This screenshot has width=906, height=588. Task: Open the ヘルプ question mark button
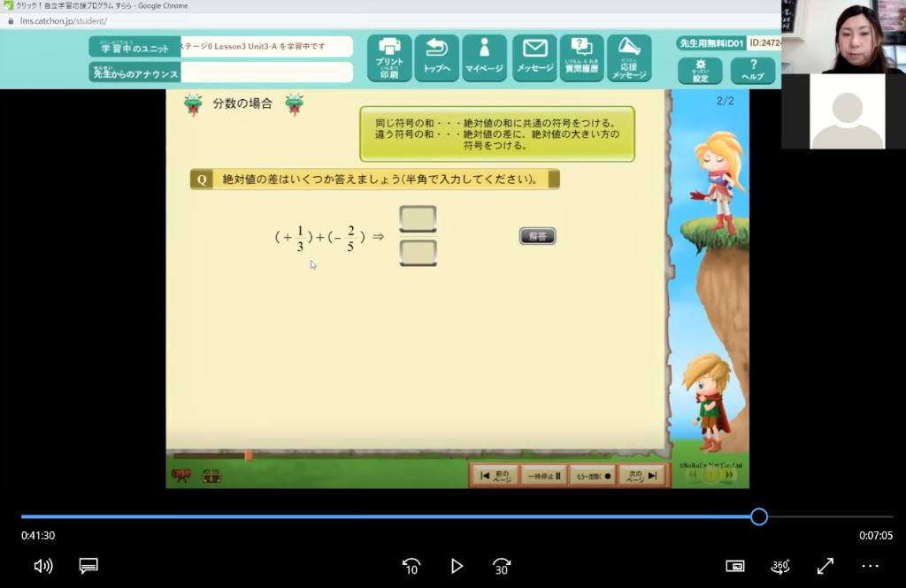coord(753,71)
